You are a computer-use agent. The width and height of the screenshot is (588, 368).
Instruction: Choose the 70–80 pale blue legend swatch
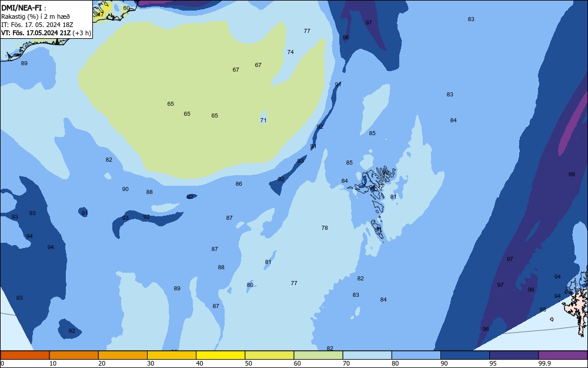coord(367,355)
